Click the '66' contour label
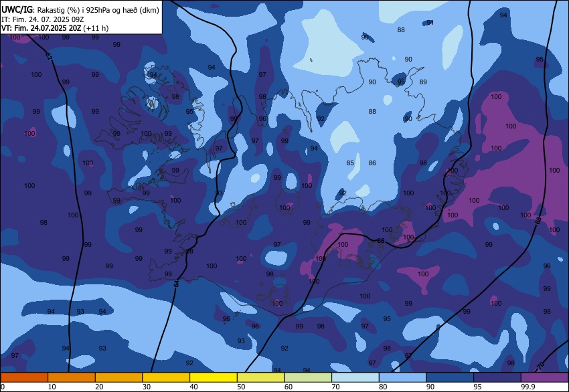 coord(381,241)
